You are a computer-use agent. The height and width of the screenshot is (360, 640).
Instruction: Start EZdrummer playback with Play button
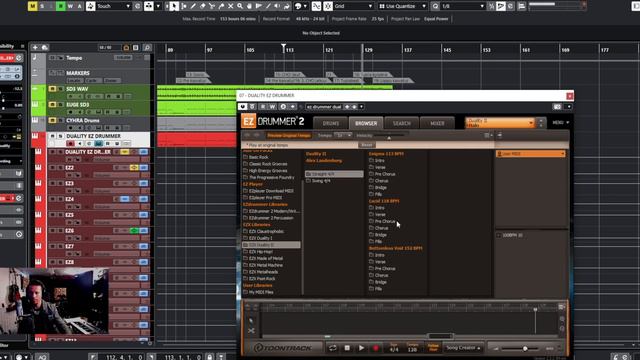[361, 348]
